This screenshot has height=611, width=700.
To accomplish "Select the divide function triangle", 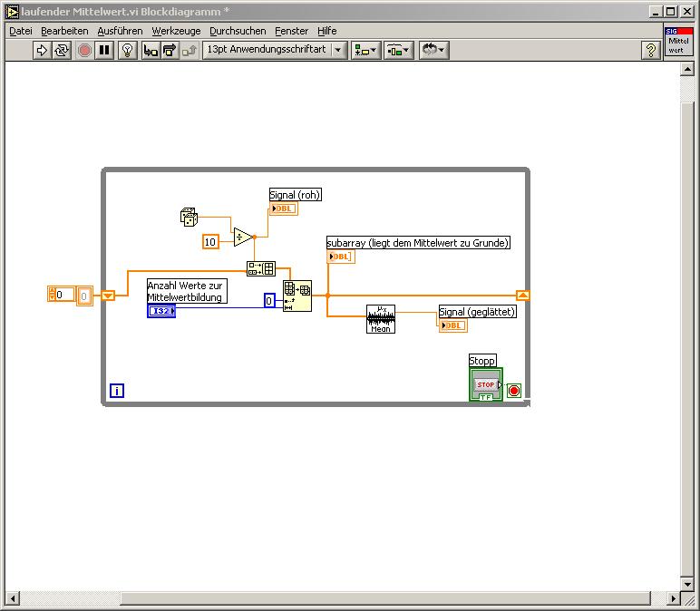I will tap(243, 237).
